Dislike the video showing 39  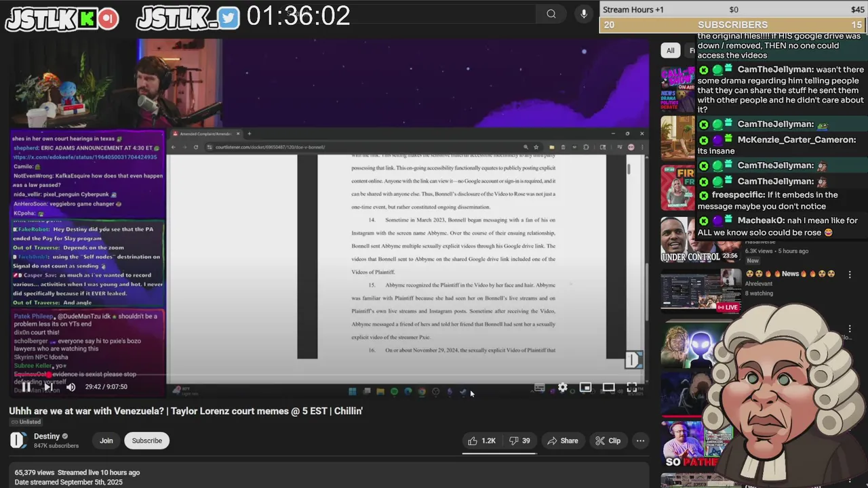[520, 441]
